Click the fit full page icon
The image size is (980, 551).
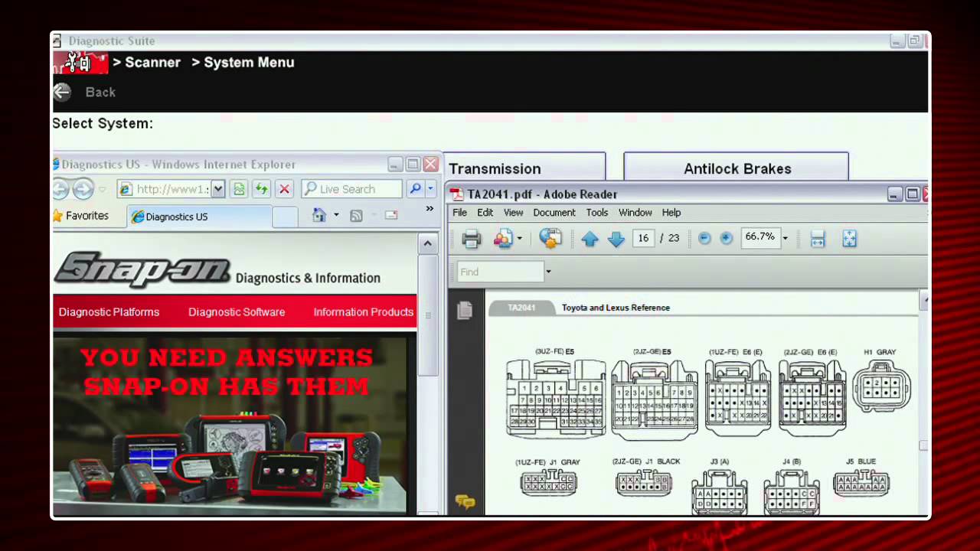849,239
